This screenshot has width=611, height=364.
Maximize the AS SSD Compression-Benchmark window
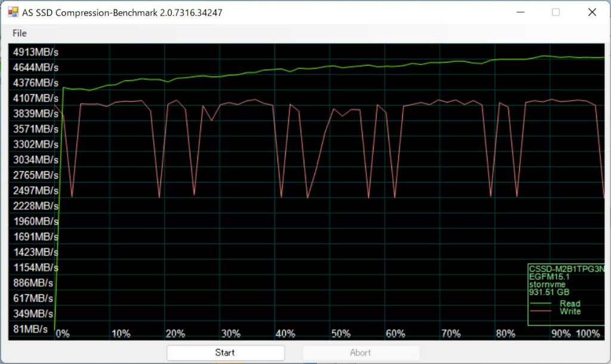tap(556, 12)
